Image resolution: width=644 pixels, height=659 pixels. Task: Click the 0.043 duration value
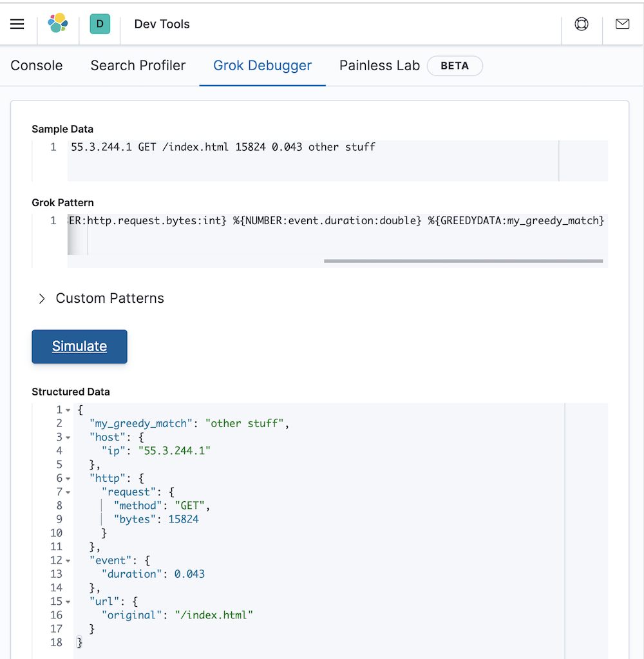click(x=189, y=574)
